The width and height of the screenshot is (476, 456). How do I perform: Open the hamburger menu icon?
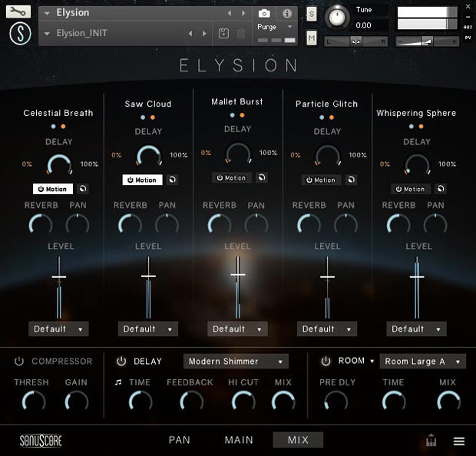coord(459,441)
